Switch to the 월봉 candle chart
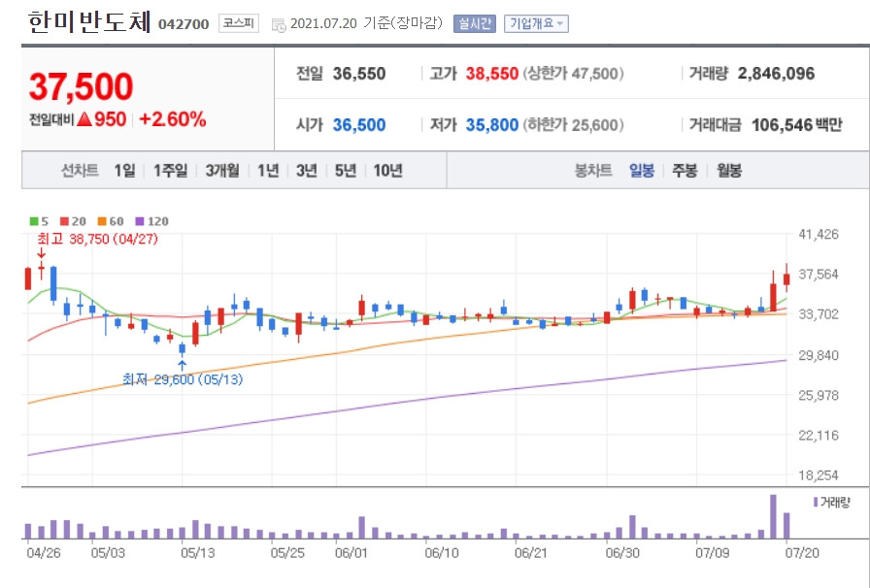 tap(729, 171)
